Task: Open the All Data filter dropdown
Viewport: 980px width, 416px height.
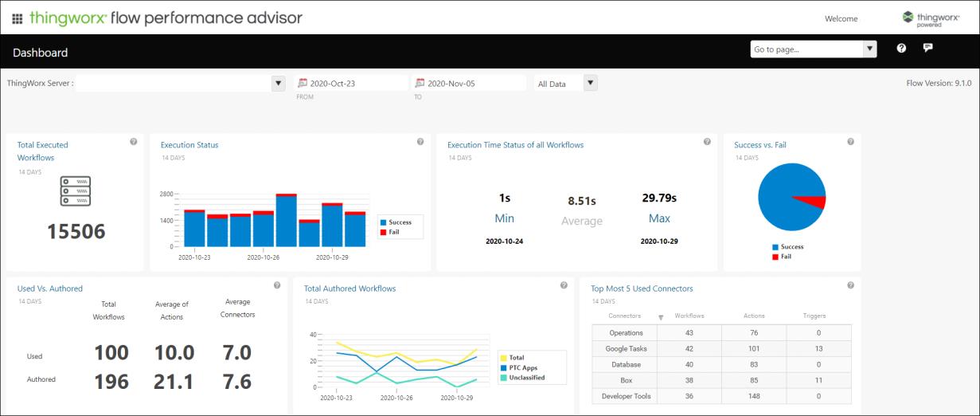Action: pos(590,83)
